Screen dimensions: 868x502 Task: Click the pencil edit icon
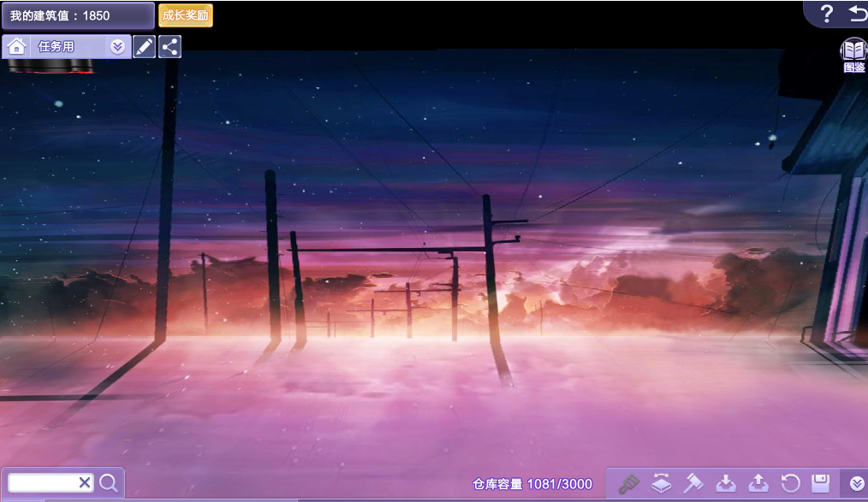click(x=144, y=47)
